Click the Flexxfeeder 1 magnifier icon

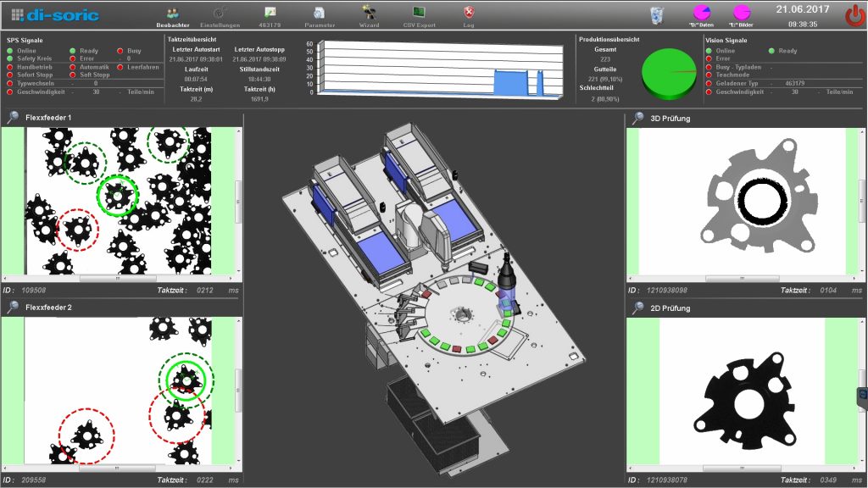pyautogui.click(x=12, y=118)
